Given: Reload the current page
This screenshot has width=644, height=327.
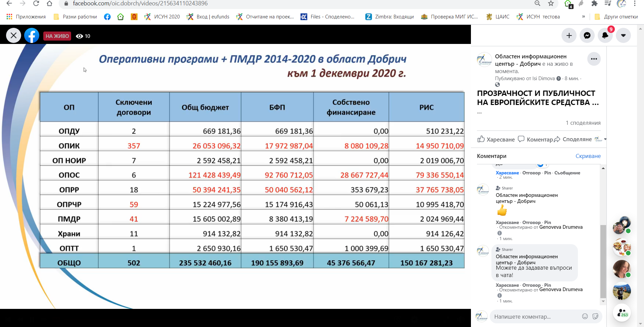Looking at the screenshot, I should [36, 3].
